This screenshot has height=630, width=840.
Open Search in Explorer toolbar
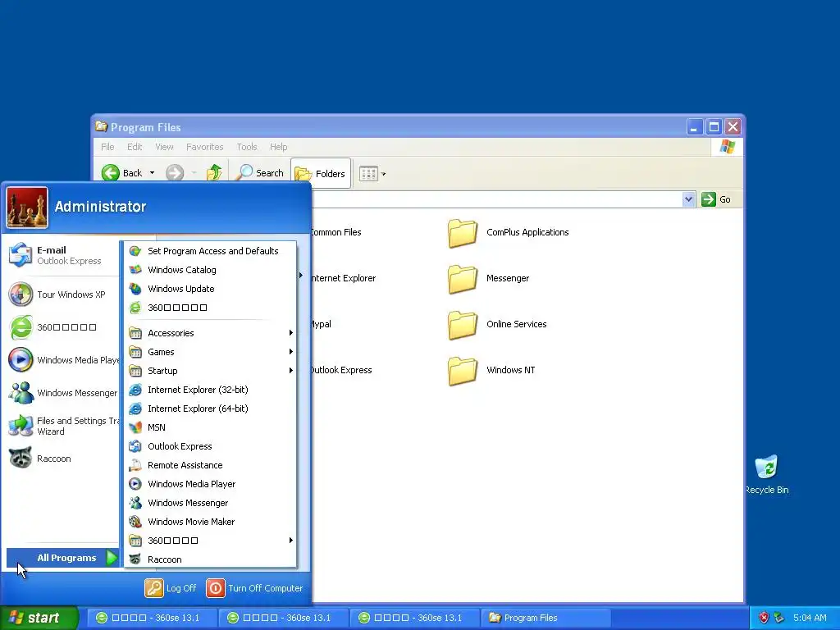(x=260, y=172)
